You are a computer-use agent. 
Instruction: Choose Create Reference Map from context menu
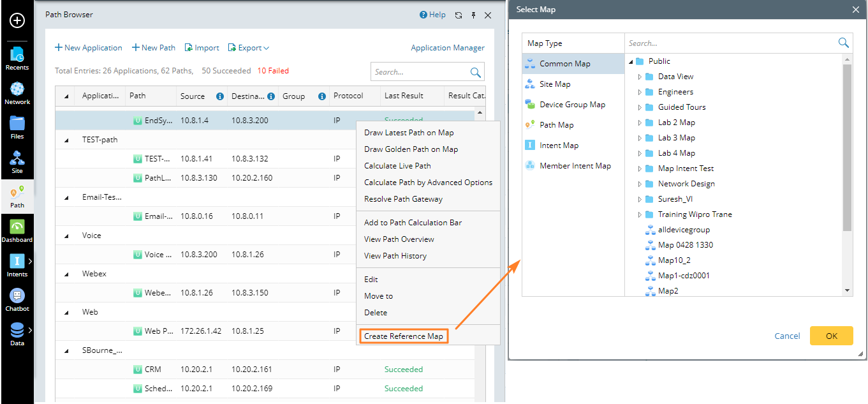click(403, 336)
